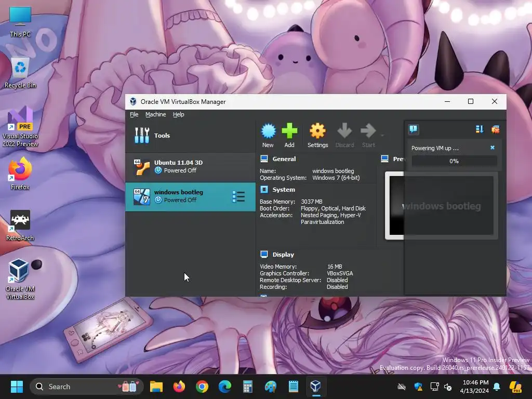Viewport: 532px width, 399px height.
Task: Open Recycle Bin desktop icon
Action: coord(20,73)
